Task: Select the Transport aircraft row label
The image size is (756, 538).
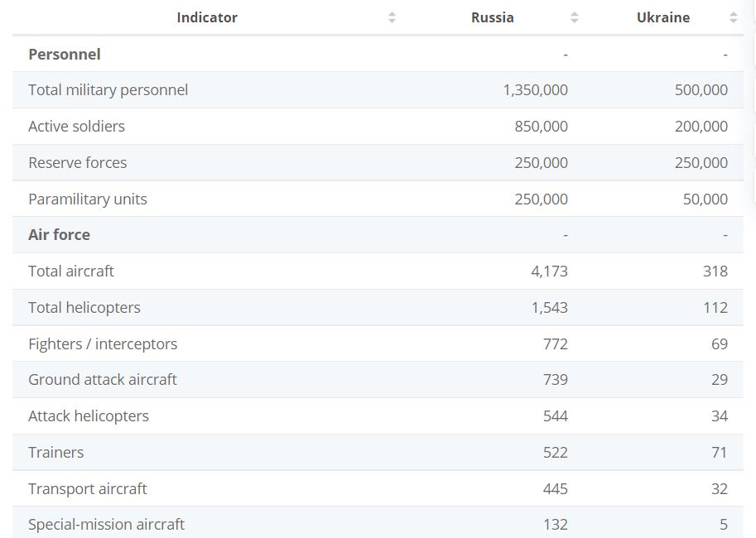Action: (x=88, y=488)
